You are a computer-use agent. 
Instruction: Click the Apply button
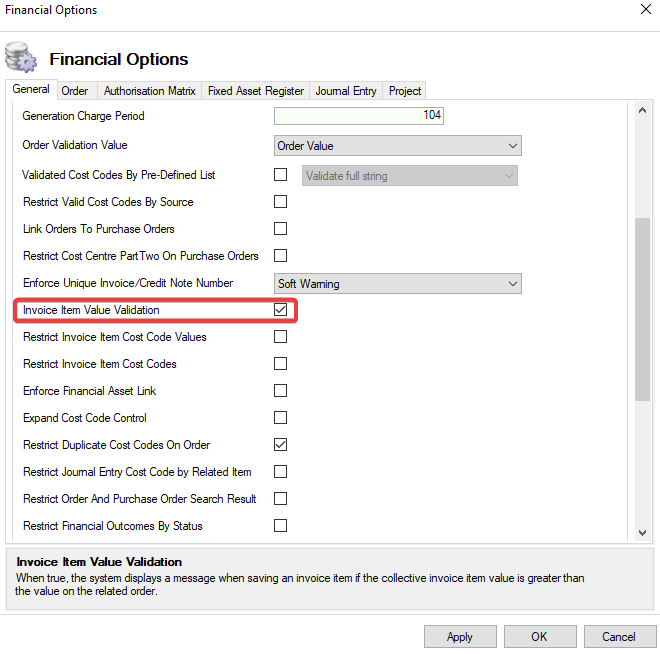pos(460,637)
